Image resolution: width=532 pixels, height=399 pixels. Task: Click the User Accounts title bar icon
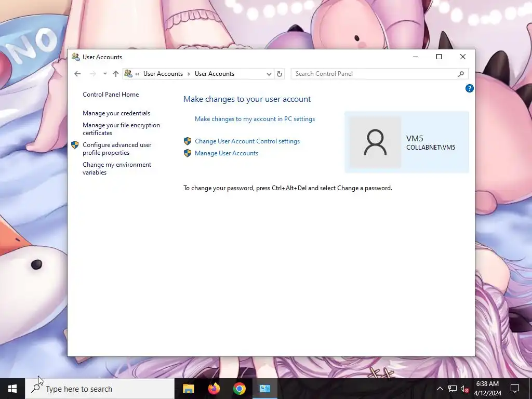point(76,57)
